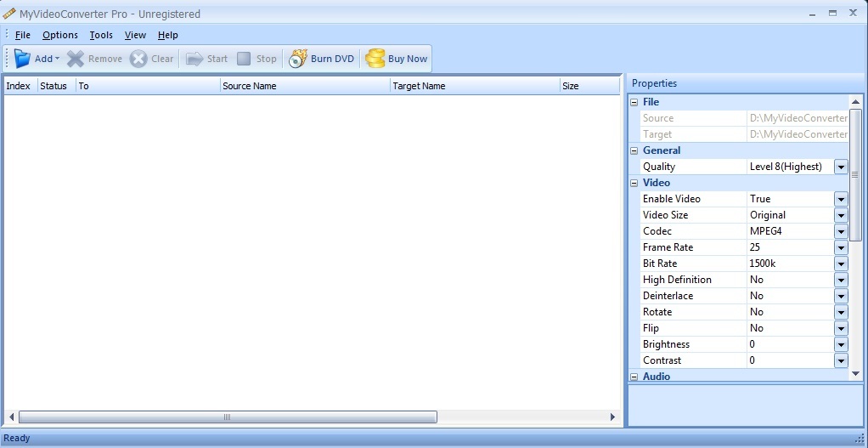Open the Codec dropdown arrow
This screenshot has height=448, width=868.
coord(841,231)
